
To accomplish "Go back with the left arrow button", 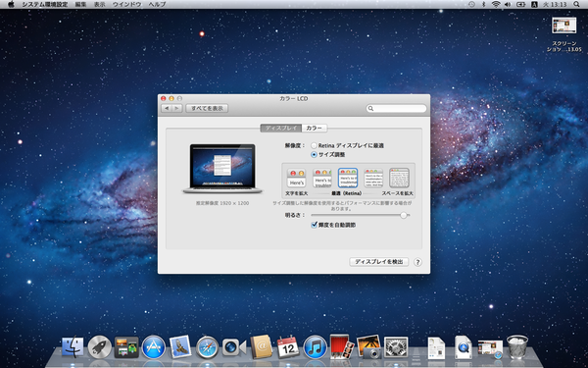I will click(x=167, y=108).
